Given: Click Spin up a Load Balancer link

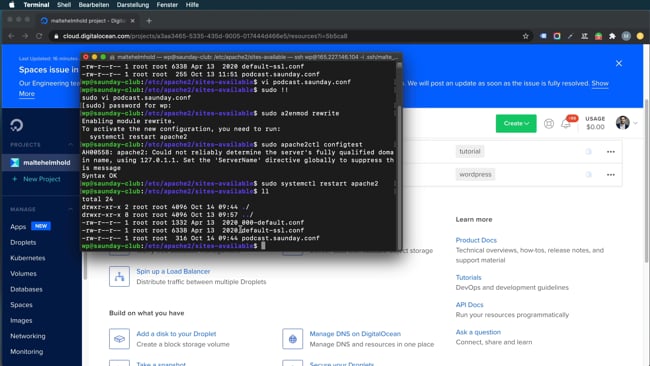Looking at the screenshot, I should point(173,271).
